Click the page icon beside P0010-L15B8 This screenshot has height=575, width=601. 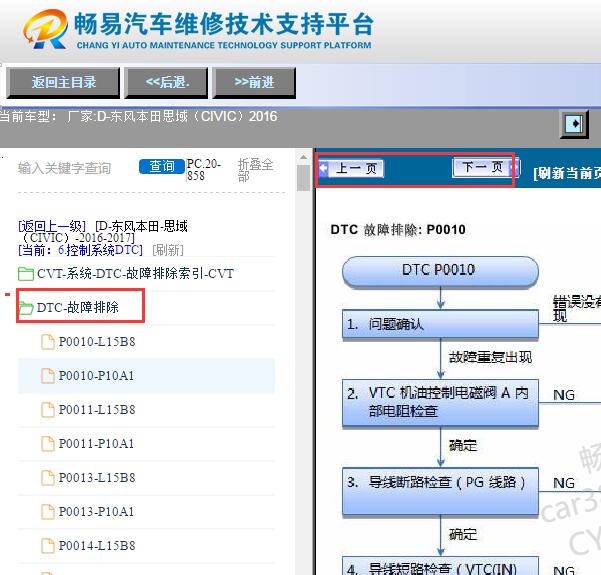48,342
